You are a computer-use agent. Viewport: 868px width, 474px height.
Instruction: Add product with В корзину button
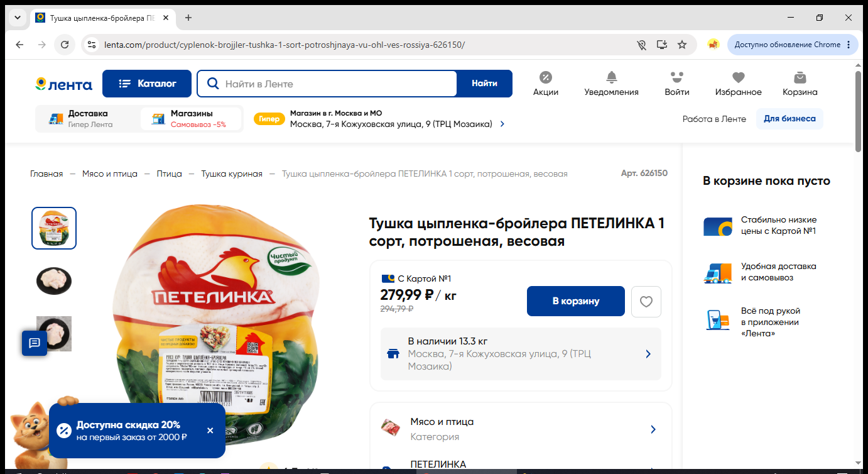pos(575,301)
